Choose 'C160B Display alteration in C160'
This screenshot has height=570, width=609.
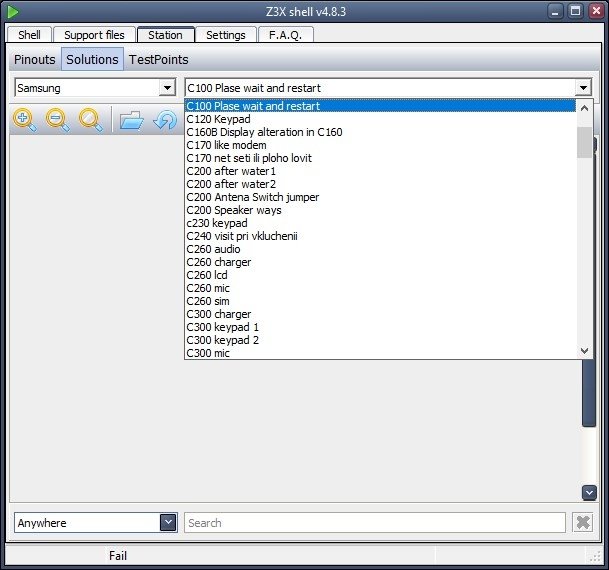tap(380, 132)
